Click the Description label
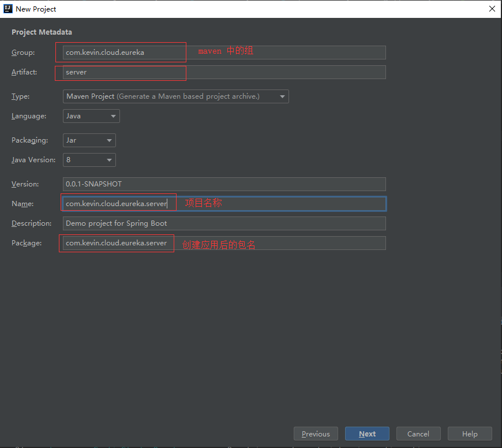The image size is (502, 448). [31, 223]
